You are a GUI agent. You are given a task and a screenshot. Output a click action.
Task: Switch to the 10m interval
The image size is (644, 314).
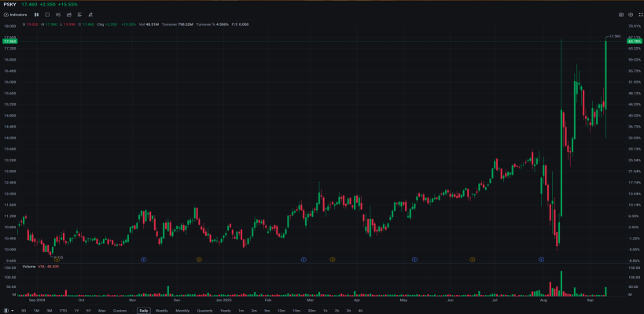(281, 311)
